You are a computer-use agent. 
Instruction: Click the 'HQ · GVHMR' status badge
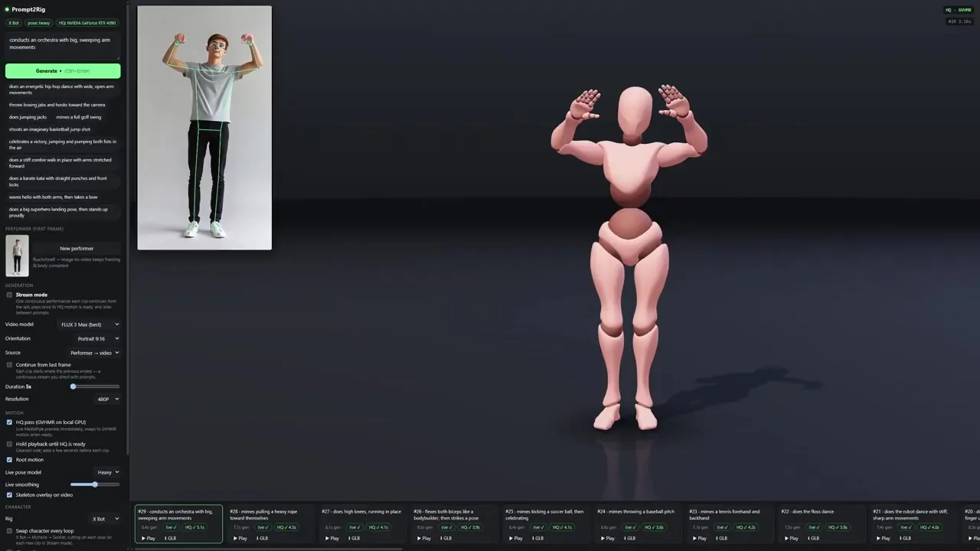[959, 10]
